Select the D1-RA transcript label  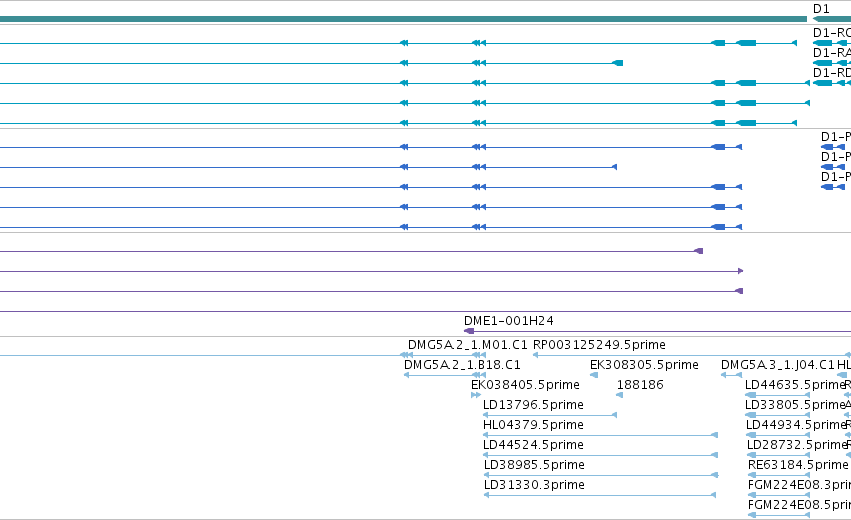pos(832,53)
